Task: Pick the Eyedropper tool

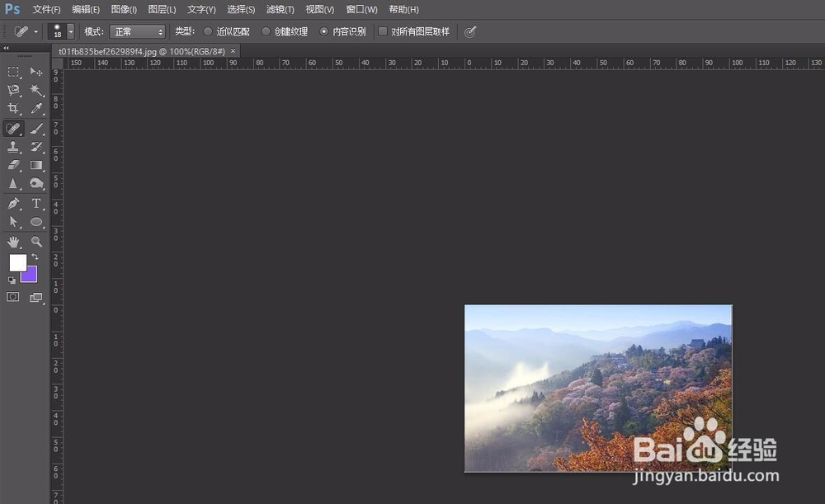Action: click(x=36, y=109)
